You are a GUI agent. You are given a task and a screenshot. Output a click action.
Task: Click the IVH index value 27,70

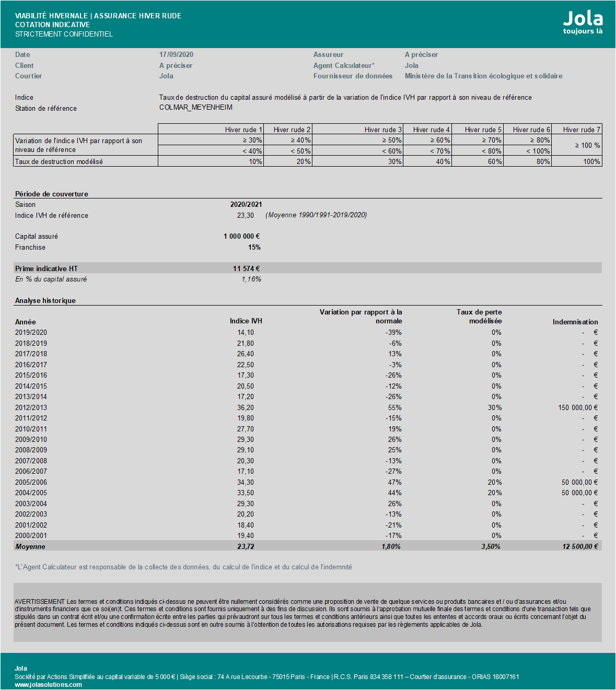[x=246, y=429]
